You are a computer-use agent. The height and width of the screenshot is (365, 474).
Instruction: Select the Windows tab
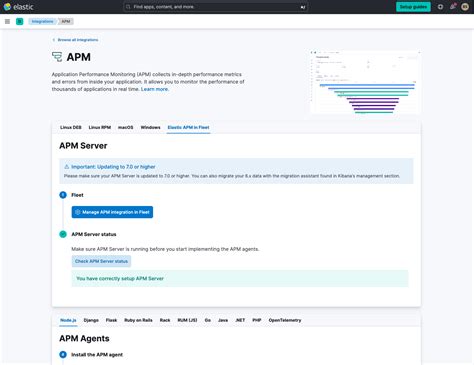[150, 127]
